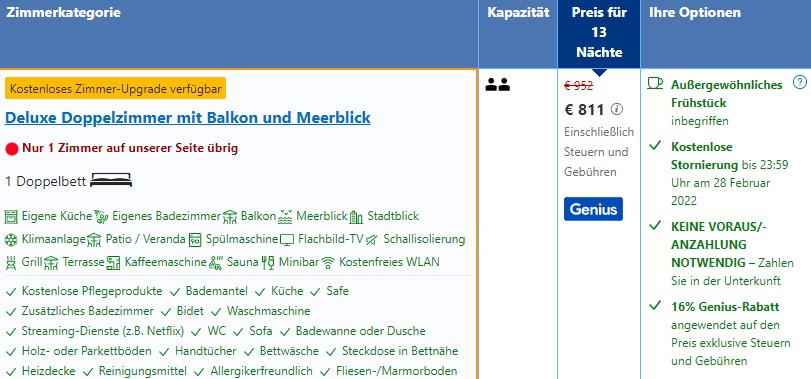This screenshot has width=811, height=379.
Task: Click the Kostenlose Stornierung text
Action: click(x=704, y=156)
